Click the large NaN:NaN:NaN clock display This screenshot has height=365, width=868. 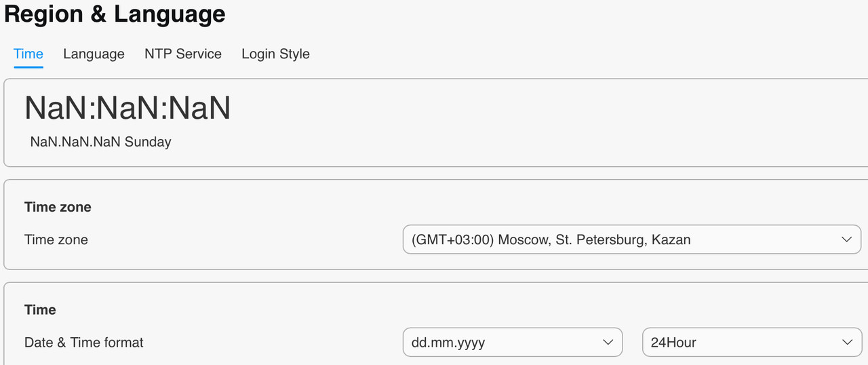tap(127, 109)
